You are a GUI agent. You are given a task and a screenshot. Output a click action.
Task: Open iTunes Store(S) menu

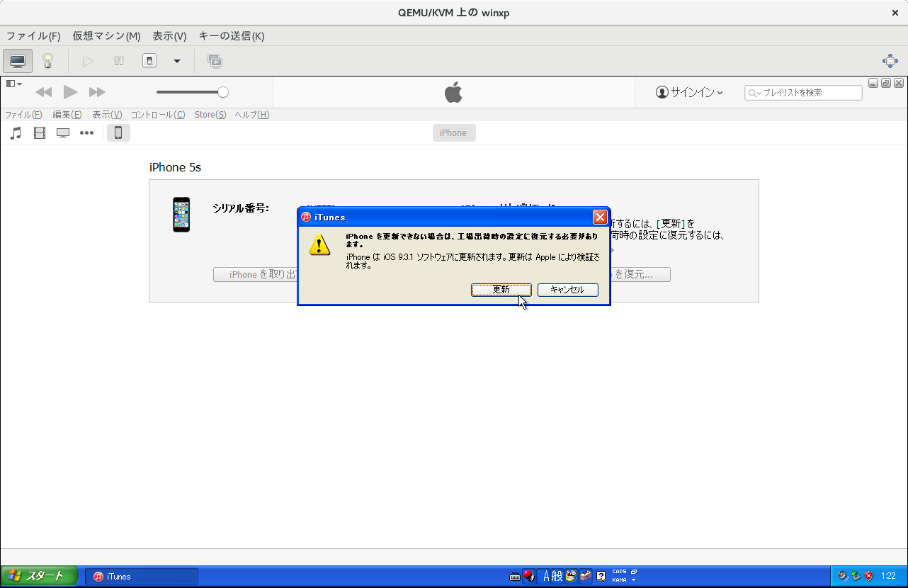[x=210, y=115]
